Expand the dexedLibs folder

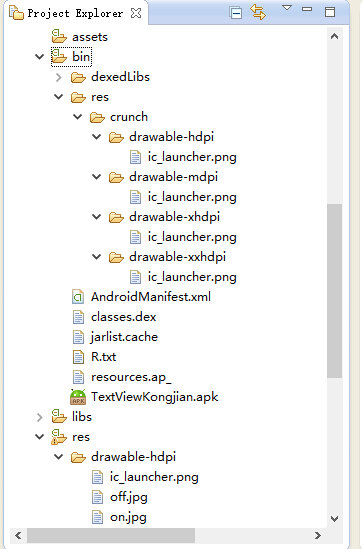(x=58, y=77)
